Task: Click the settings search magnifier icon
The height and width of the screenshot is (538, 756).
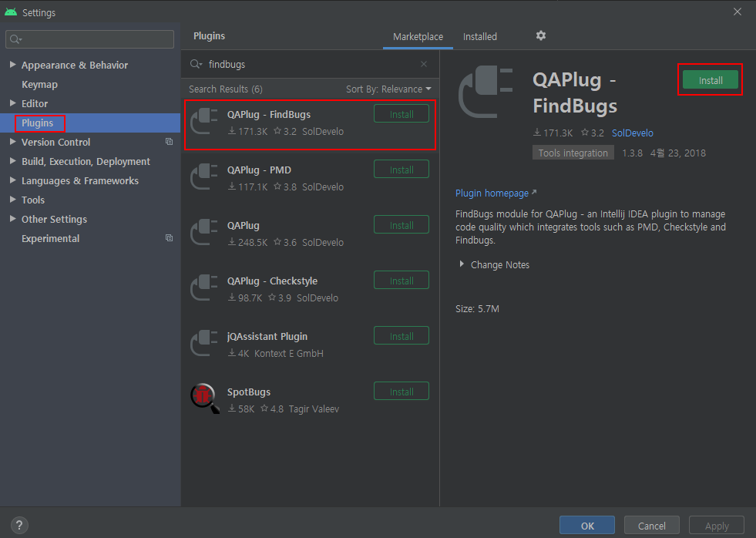Action: (16, 39)
